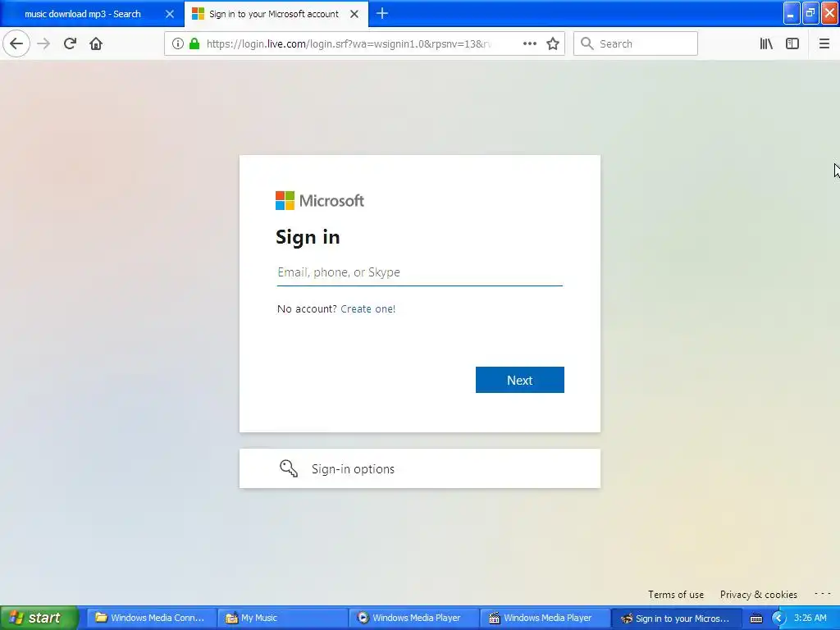Expand hidden system tray icons arrow
This screenshot has height=630, width=840.
click(x=778, y=619)
